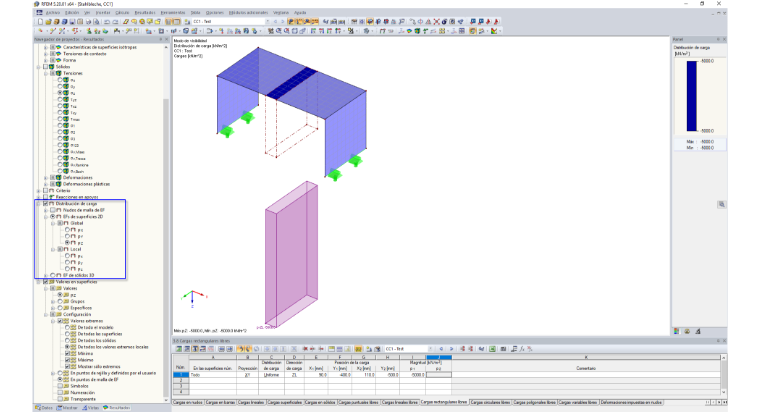The width and height of the screenshot is (760, 412).
Task: Toggle Mostrar sólo extremos checkbox
Action: (67, 367)
